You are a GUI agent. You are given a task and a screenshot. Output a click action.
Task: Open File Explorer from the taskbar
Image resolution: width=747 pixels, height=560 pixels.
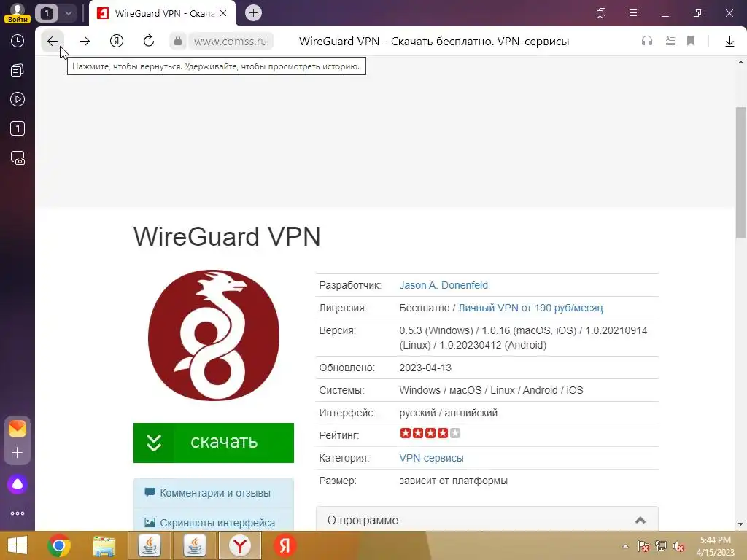click(x=104, y=545)
